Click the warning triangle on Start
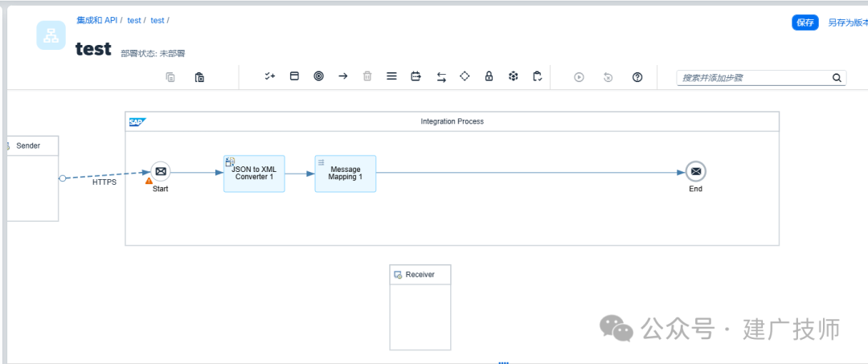The image size is (868, 364). 149,180
